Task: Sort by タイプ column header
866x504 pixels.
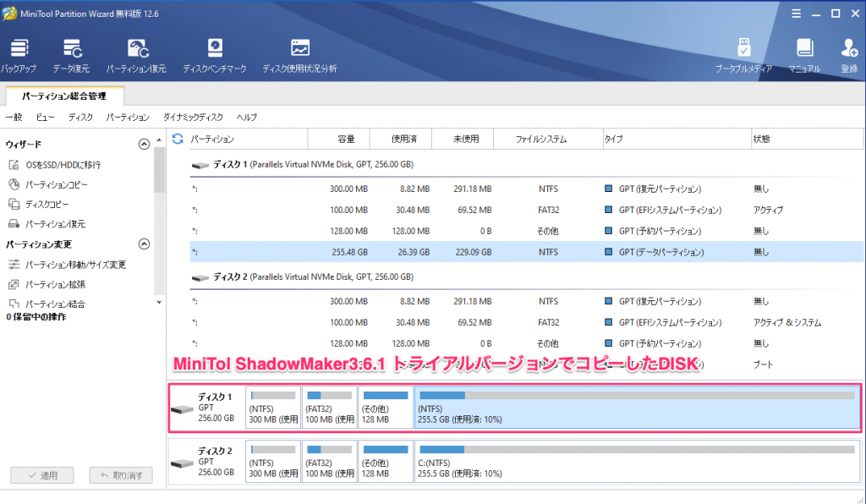Action: coord(677,140)
